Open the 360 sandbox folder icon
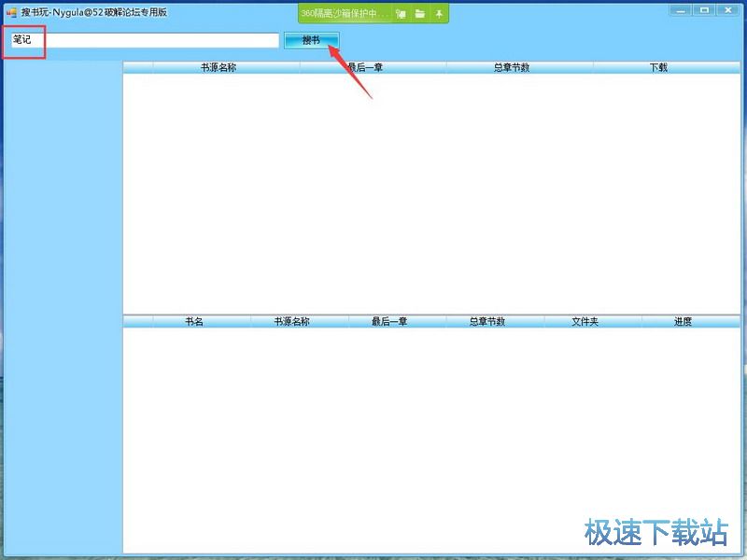The image size is (747, 560). 420,14
